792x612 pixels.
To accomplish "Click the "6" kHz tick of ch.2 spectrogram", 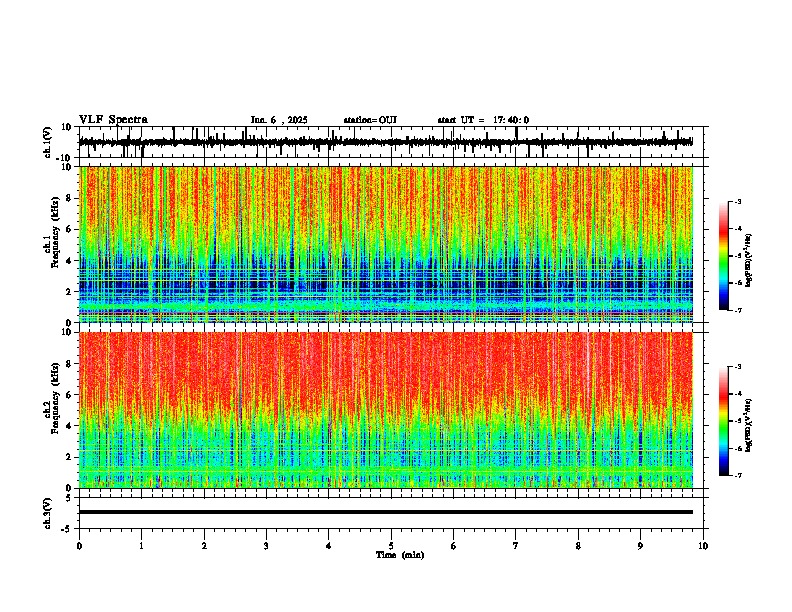I will tap(70, 395).
